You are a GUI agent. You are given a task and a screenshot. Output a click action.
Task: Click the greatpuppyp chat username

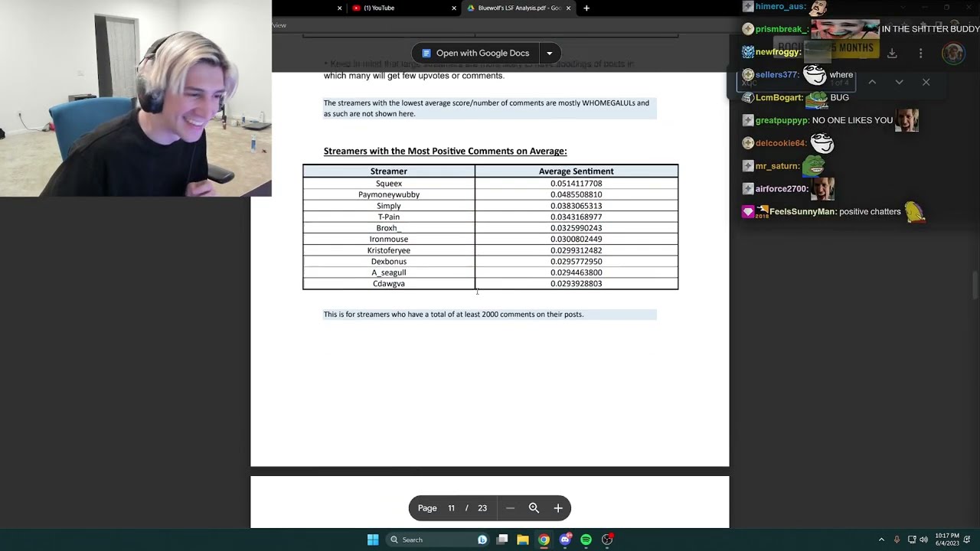pyautogui.click(x=782, y=120)
